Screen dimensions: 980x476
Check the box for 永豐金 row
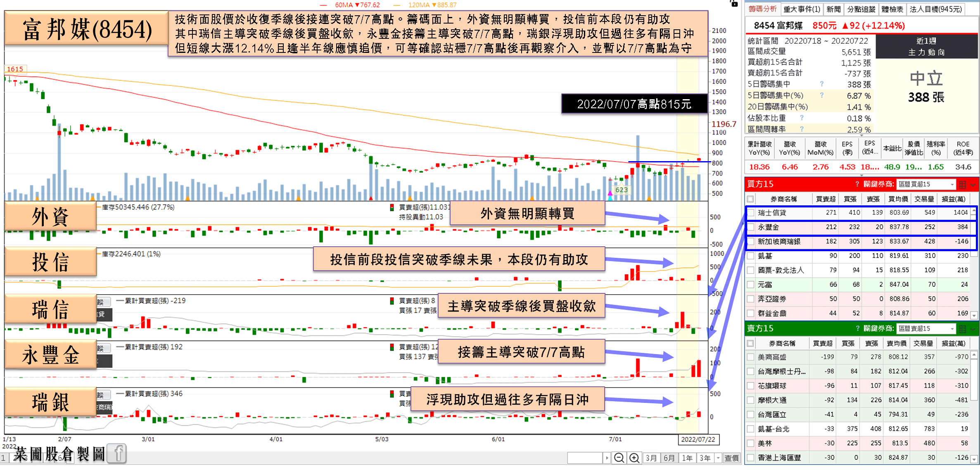click(x=751, y=227)
